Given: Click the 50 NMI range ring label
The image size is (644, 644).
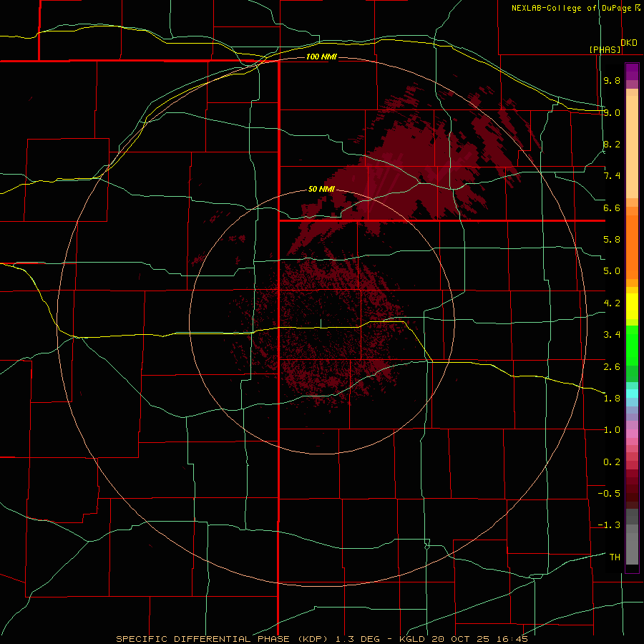Looking at the screenshot, I should pyautogui.click(x=321, y=189).
